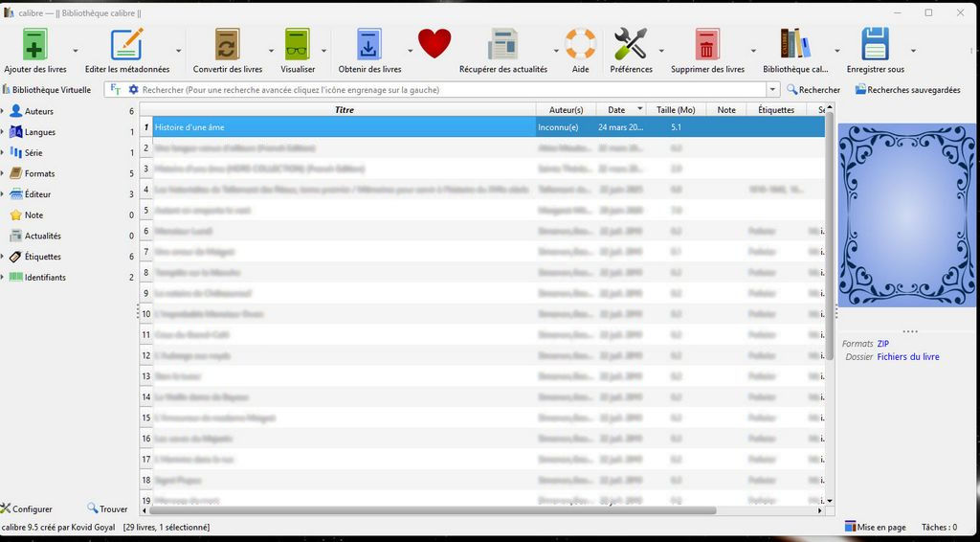Image resolution: width=980 pixels, height=542 pixels.
Task: Click the red heart donate icon
Action: click(434, 44)
